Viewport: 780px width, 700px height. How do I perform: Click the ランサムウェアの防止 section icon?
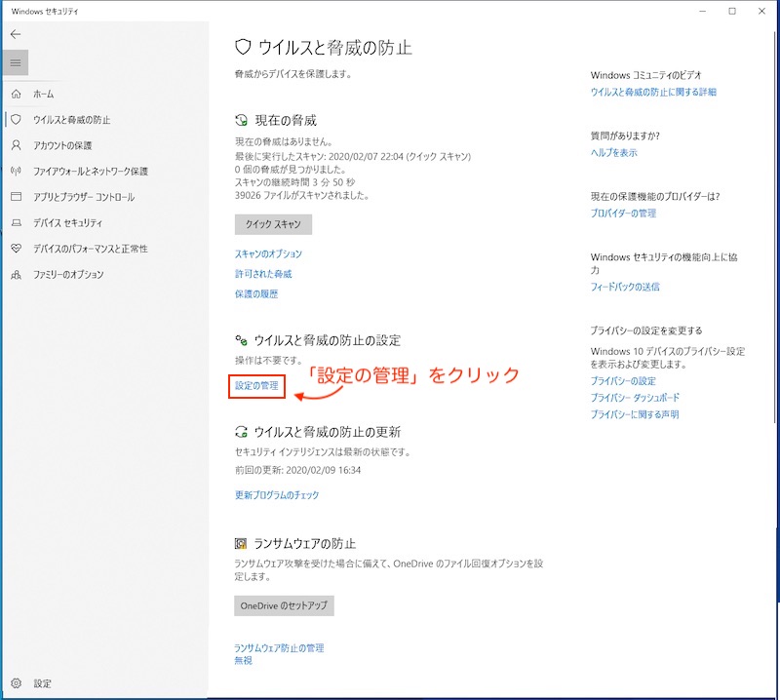(x=240, y=544)
